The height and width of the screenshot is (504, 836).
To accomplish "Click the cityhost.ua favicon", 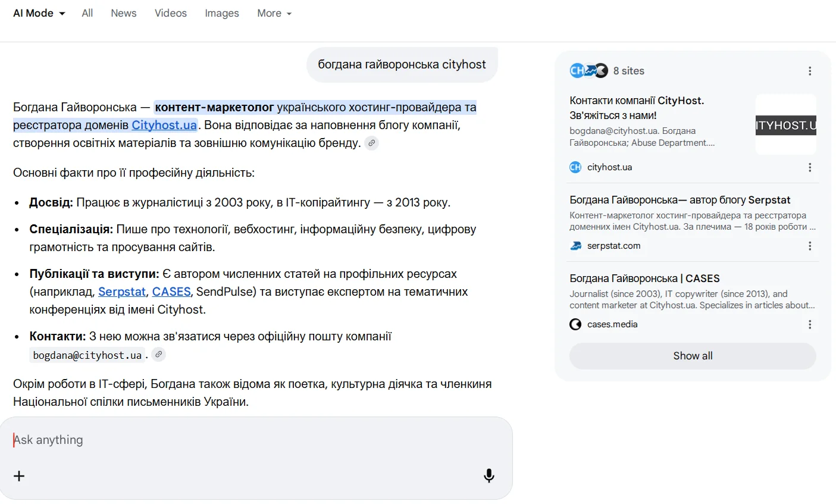I will tap(575, 167).
